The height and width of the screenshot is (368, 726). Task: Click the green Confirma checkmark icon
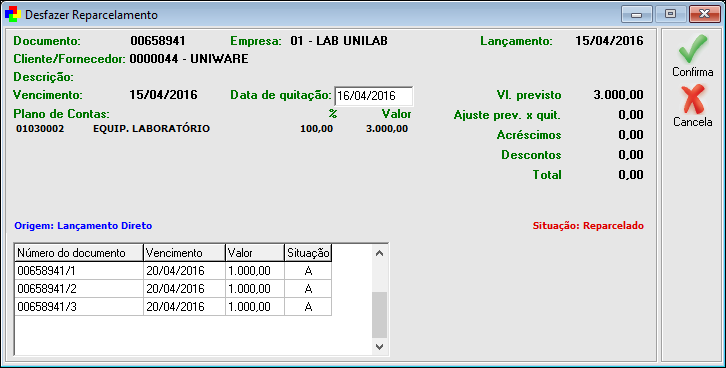coord(693,49)
